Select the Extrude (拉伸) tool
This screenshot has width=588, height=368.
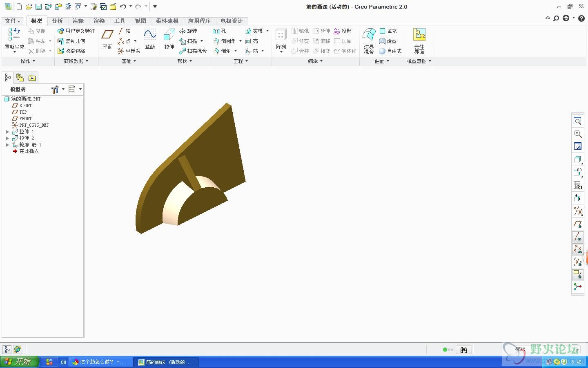(x=169, y=40)
